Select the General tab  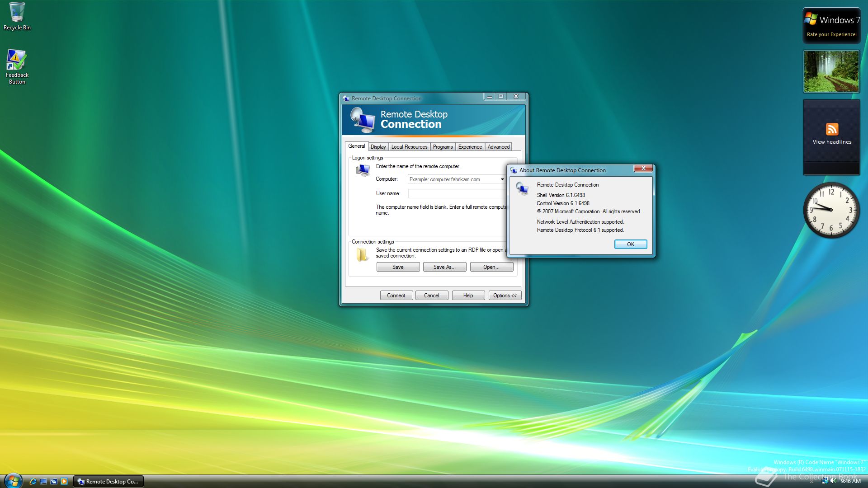356,146
